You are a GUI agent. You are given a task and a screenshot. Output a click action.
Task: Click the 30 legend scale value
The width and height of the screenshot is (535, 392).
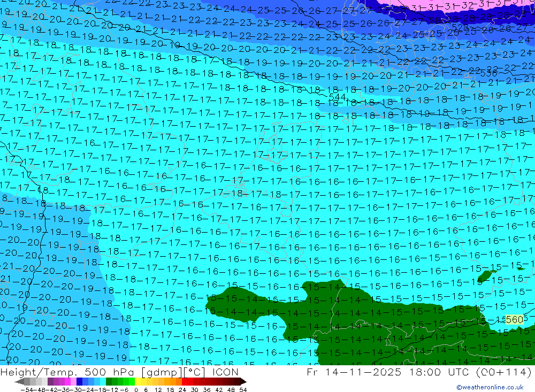195,390
